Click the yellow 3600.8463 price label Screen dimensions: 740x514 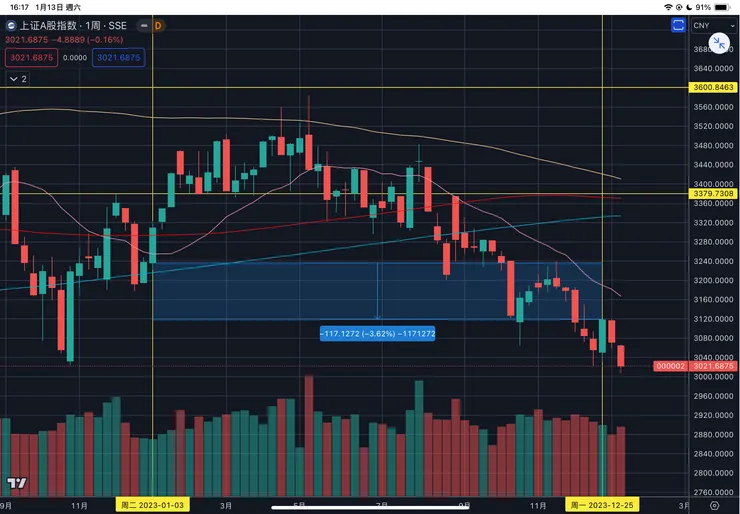(713, 88)
